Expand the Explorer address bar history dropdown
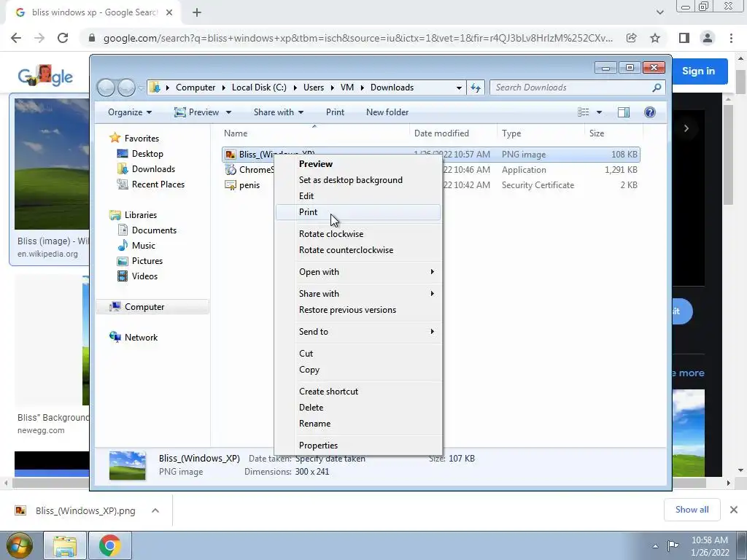Screen dimensions: 747x560 point(459,87)
